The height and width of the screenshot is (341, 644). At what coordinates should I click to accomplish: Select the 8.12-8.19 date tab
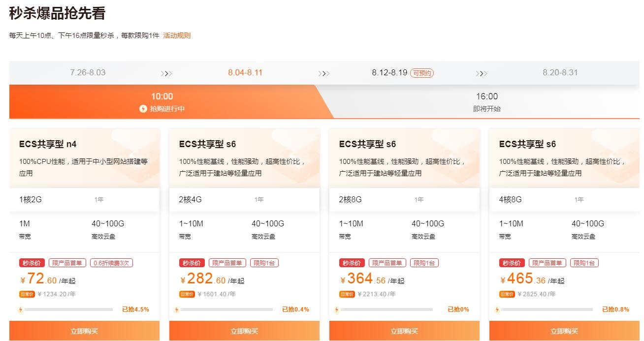pos(389,73)
